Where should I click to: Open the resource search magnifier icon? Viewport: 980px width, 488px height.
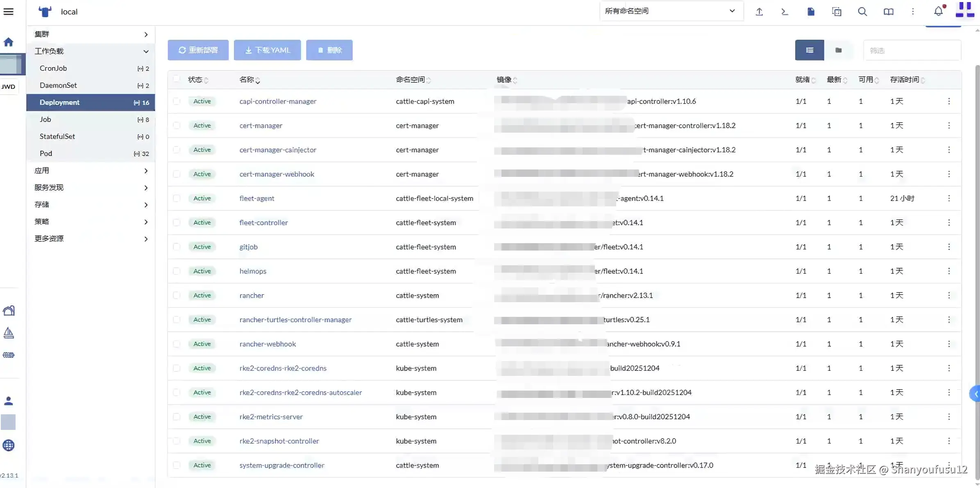862,11
